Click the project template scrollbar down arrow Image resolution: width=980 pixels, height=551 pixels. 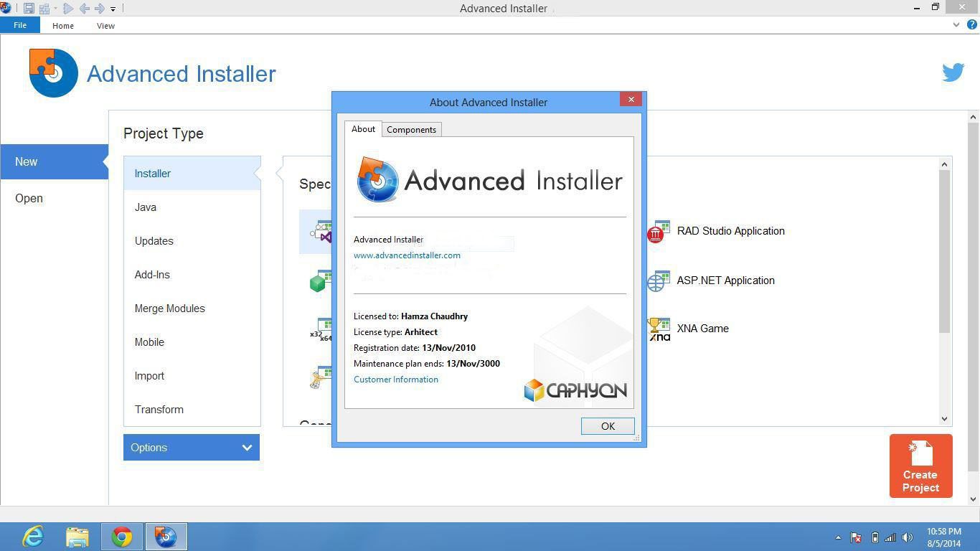[944, 419]
